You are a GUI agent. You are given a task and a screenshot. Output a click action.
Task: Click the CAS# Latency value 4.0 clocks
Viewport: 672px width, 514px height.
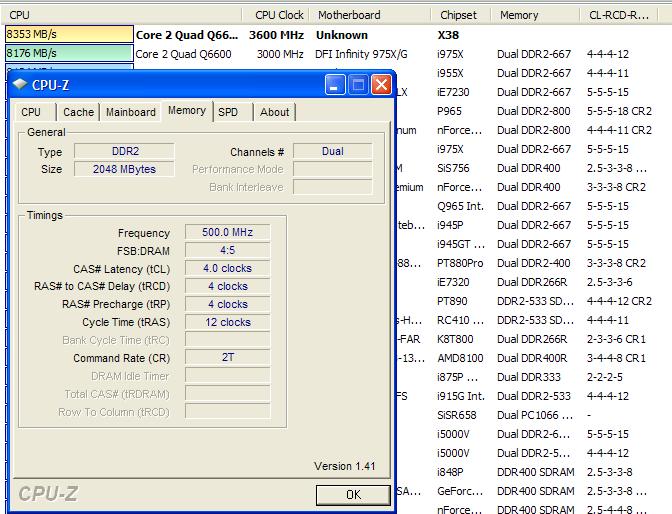227,268
